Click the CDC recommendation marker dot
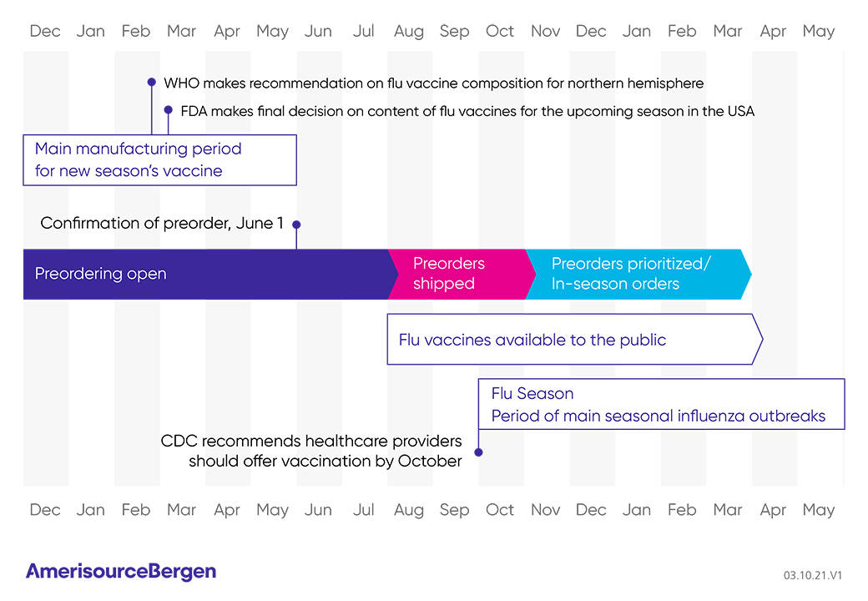 478,452
